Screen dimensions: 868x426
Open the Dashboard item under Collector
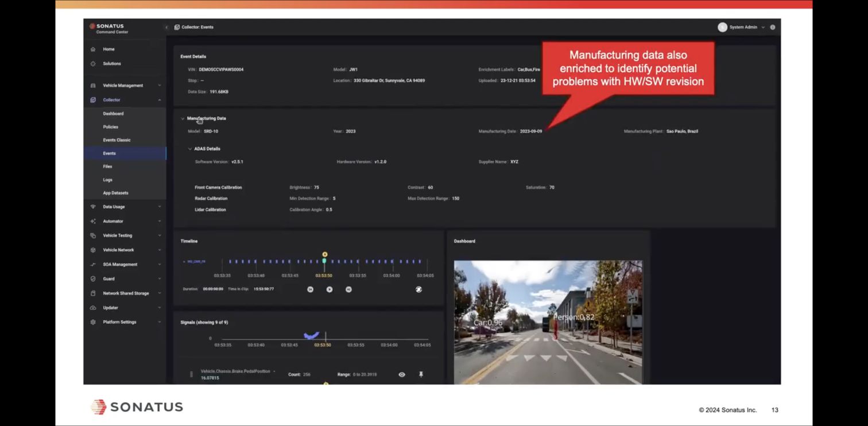pyautogui.click(x=113, y=114)
